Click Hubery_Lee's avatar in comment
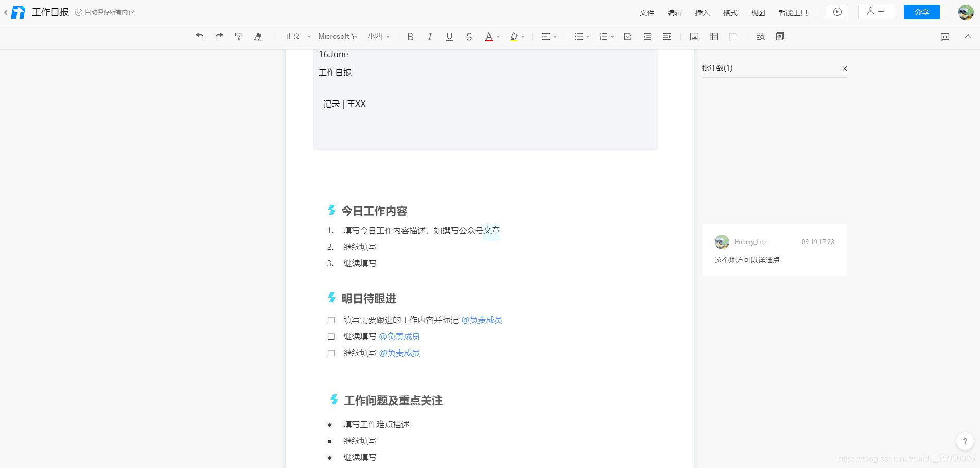Image resolution: width=980 pixels, height=468 pixels. [x=722, y=241]
